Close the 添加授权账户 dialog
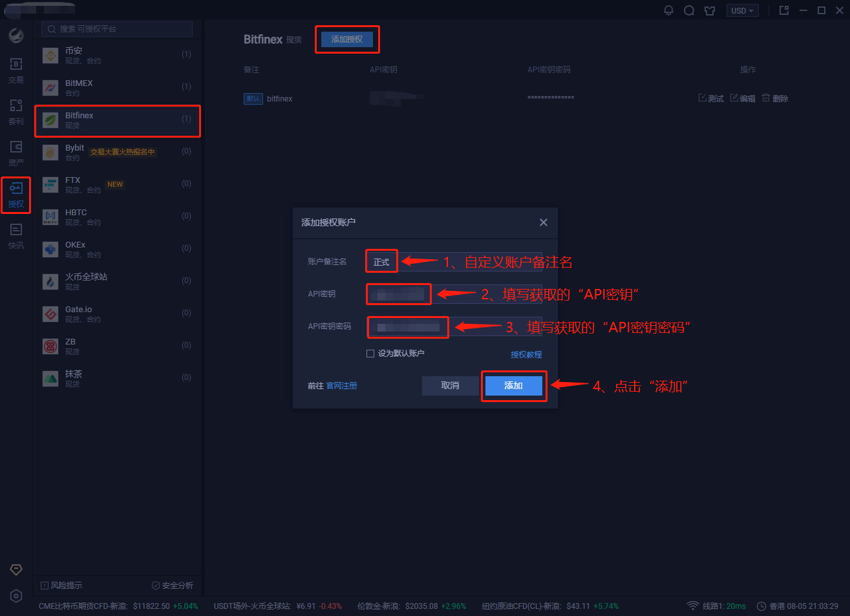This screenshot has height=616, width=850. tap(544, 222)
